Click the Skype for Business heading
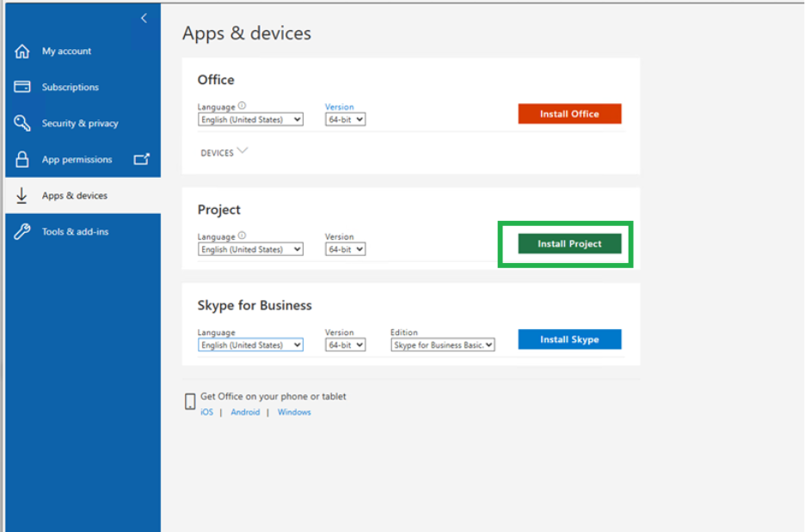805x532 pixels. coord(255,305)
